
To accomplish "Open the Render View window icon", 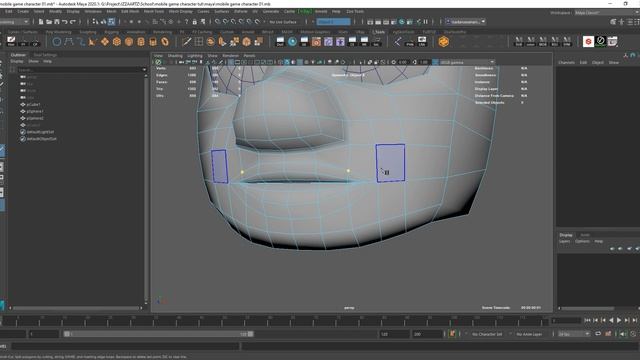I will point(370,22).
